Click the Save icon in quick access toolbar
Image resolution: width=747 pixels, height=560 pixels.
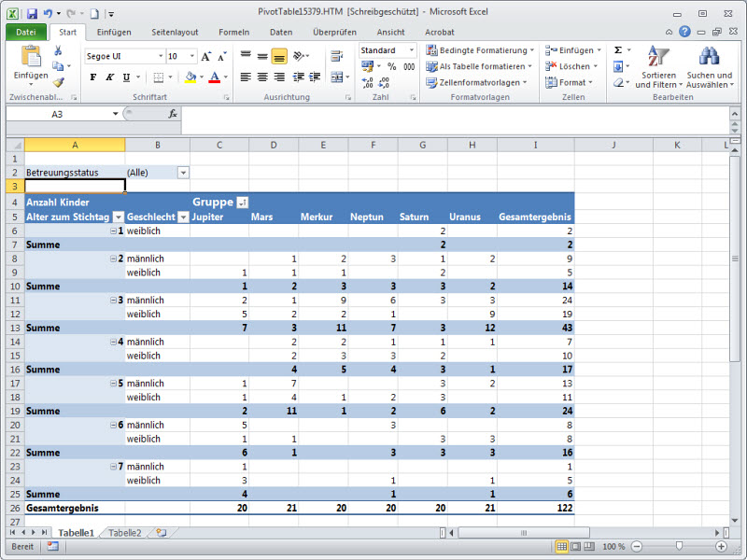coord(32,14)
